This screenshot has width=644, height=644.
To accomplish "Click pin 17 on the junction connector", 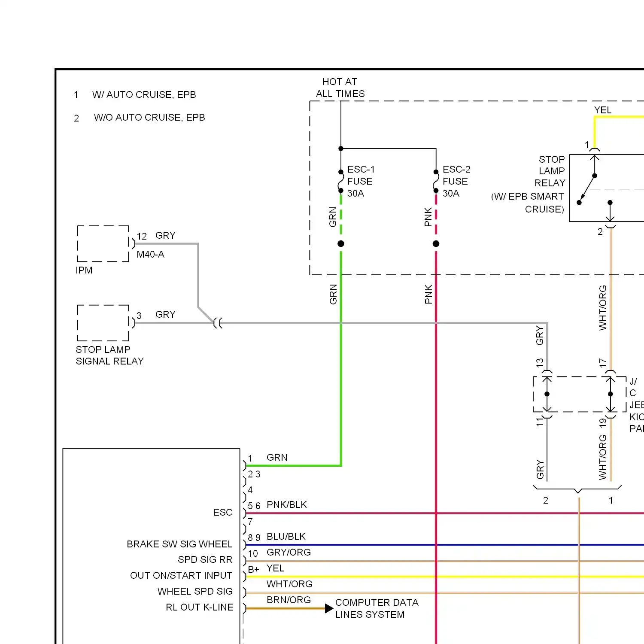I will (x=603, y=363).
